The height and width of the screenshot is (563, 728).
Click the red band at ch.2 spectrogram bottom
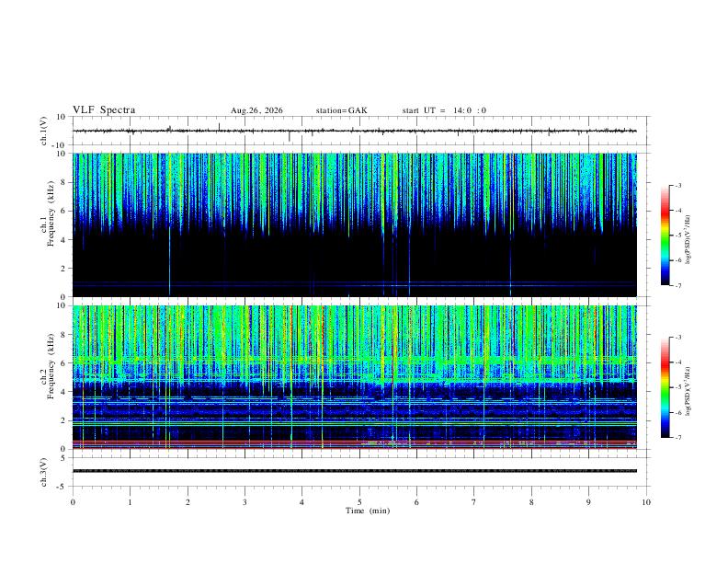click(354, 442)
